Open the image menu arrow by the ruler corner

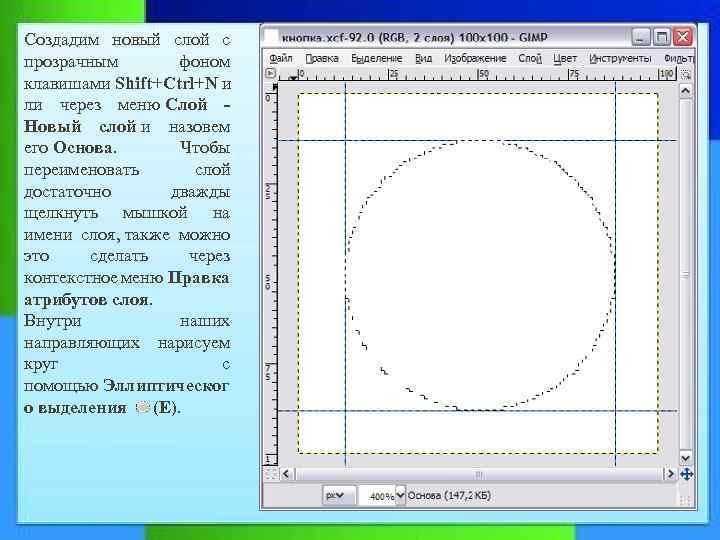(x=270, y=73)
